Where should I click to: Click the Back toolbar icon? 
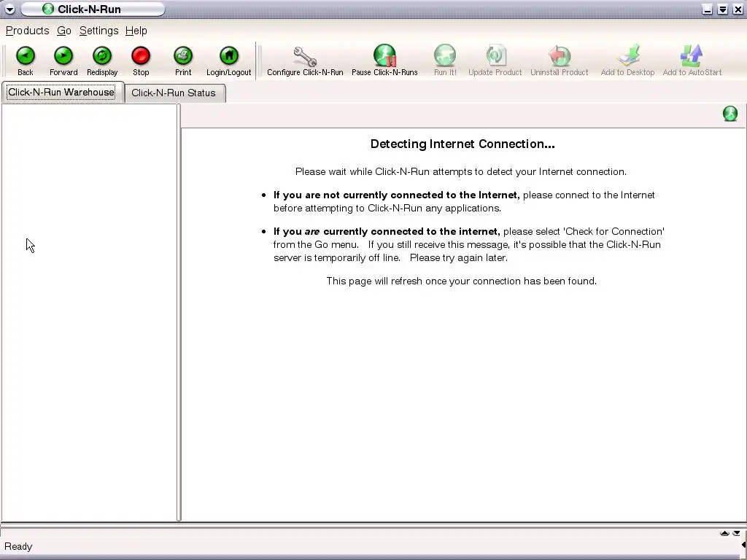[x=26, y=56]
